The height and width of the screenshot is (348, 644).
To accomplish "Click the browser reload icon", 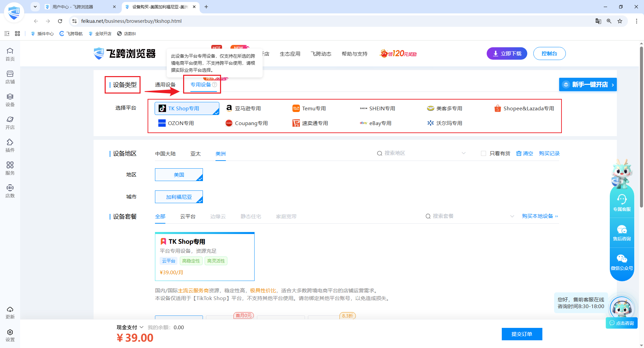I will pos(60,21).
